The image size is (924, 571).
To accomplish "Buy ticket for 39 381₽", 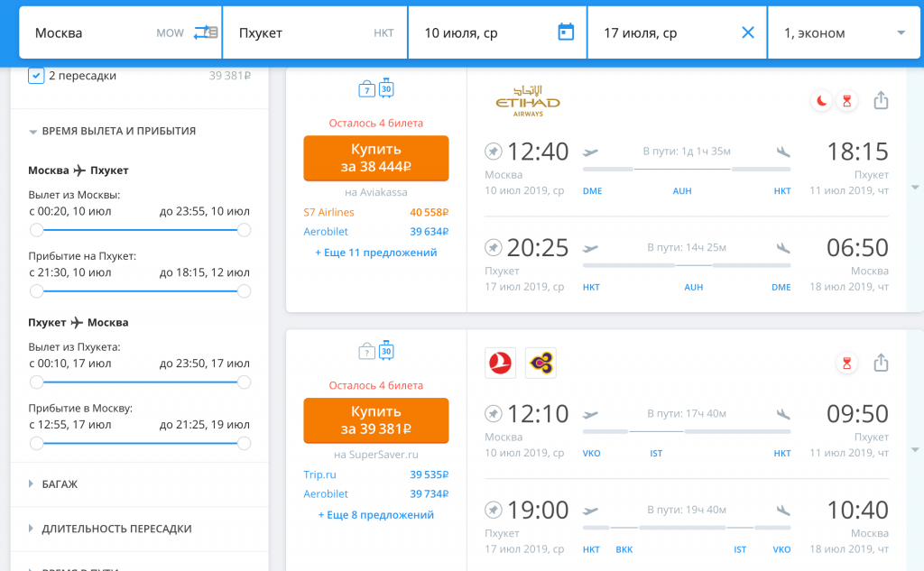I will pyautogui.click(x=375, y=419).
